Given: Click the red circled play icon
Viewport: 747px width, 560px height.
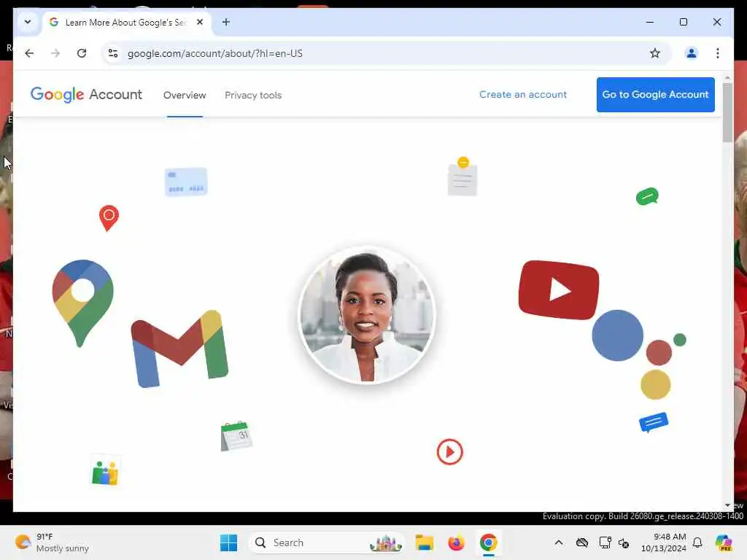Looking at the screenshot, I should tap(449, 452).
